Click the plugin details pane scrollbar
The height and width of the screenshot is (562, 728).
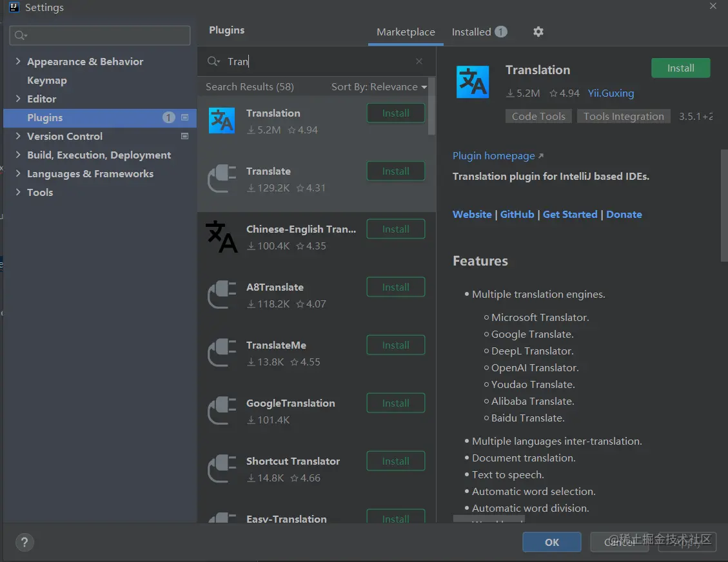724,206
